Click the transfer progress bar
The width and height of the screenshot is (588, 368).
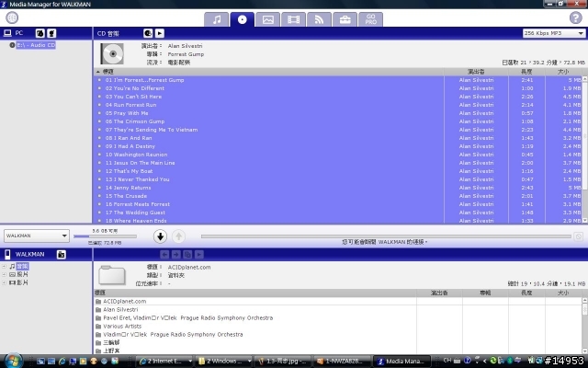click(x=386, y=236)
